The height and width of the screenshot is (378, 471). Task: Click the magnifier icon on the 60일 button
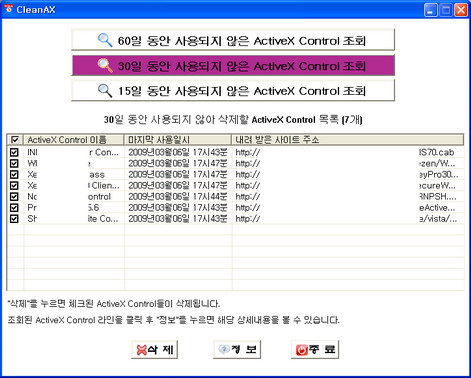tap(105, 40)
